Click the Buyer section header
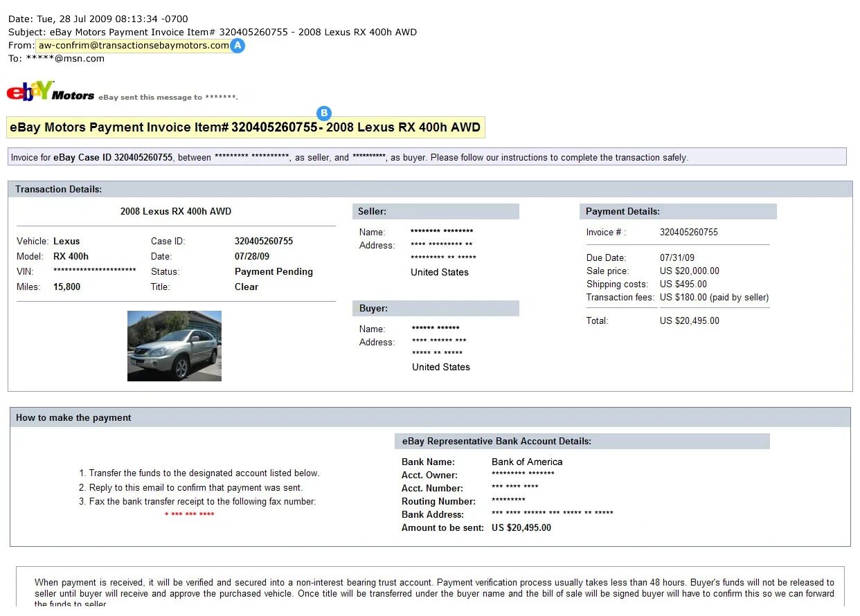Screen dimensions: 860x616 (436, 308)
